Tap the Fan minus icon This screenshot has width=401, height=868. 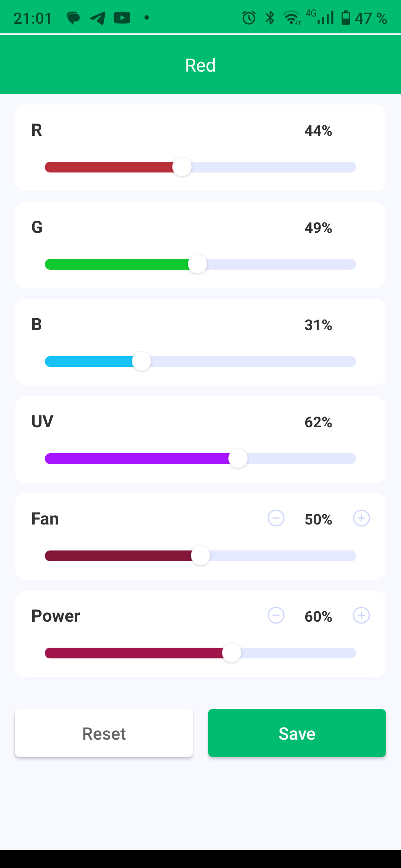(276, 518)
